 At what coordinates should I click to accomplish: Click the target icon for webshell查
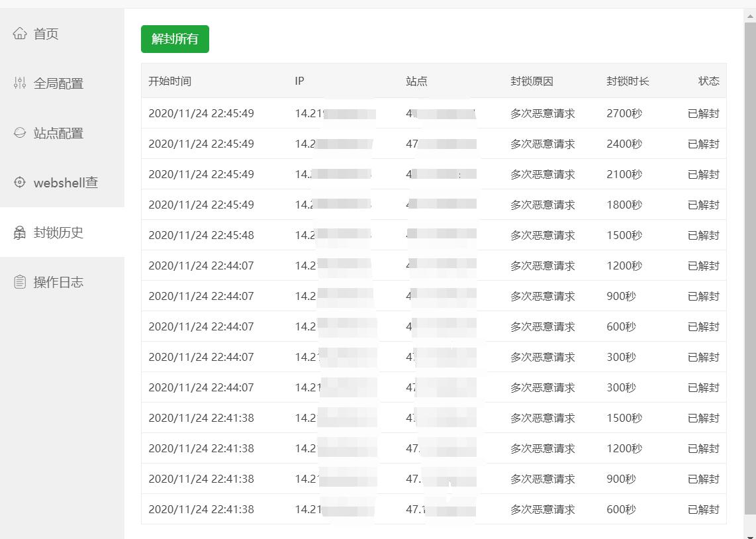20,182
